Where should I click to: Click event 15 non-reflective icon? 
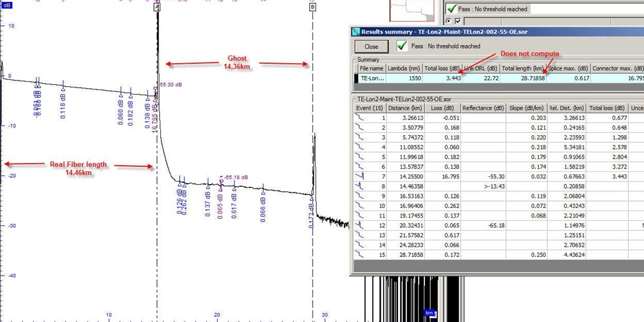pos(359,255)
